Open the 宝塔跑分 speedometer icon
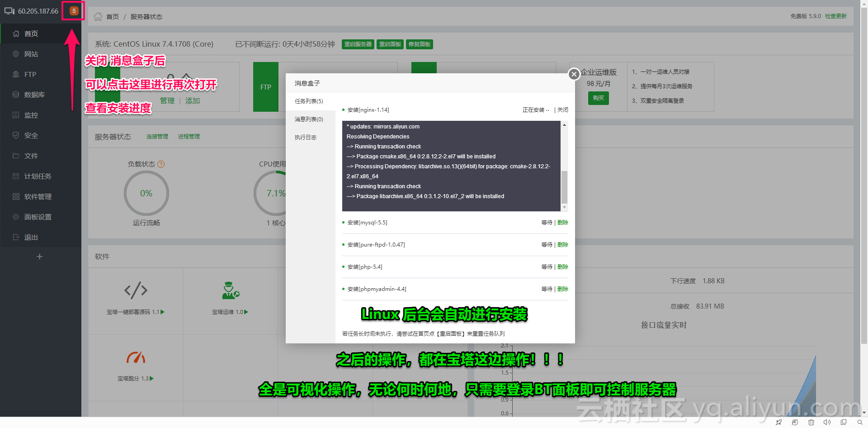 pyautogui.click(x=136, y=357)
